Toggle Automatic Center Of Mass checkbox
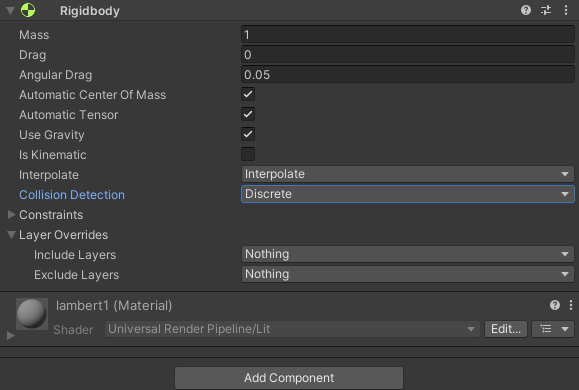The width and height of the screenshot is (579, 390). [x=248, y=94]
